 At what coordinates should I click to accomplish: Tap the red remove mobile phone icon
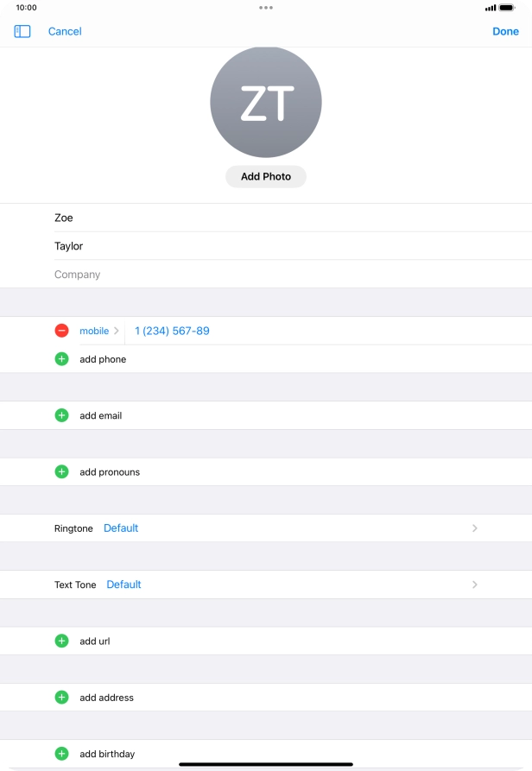tap(61, 331)
